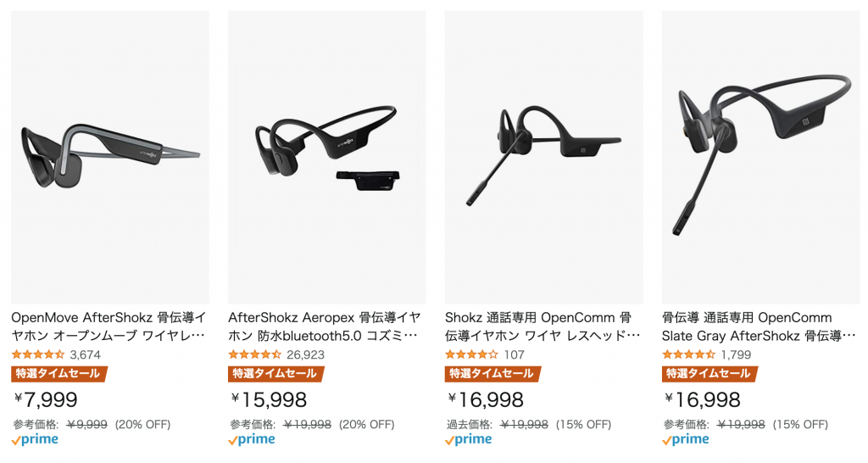View the 26,923 customer reviews
The image size is (868, 463).
[x=305, y=354]
